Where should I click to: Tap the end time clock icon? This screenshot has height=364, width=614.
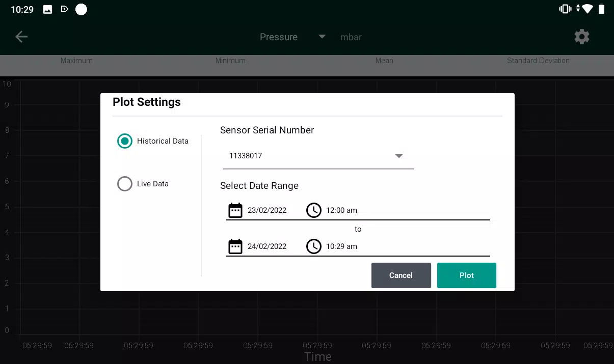point(314,246)
